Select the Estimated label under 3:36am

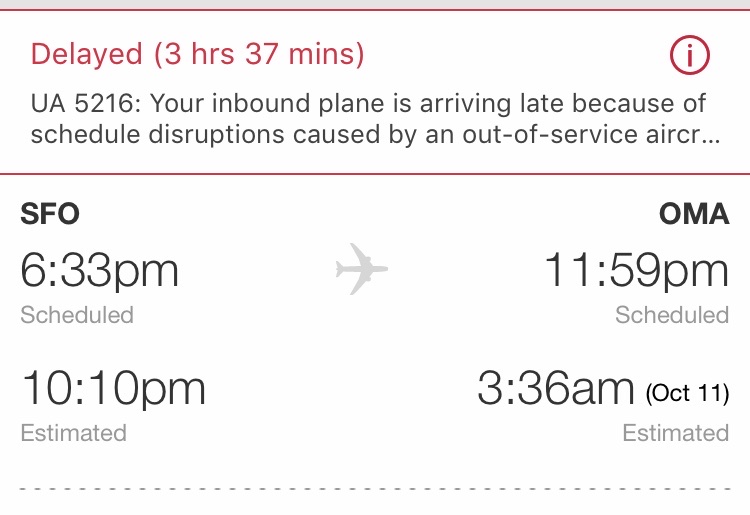[x=676, y=433]
